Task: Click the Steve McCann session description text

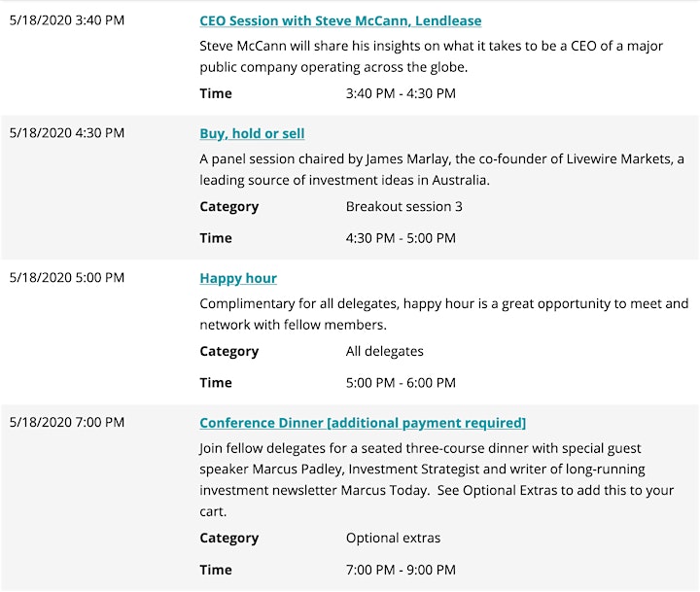Action: click(x=432, y=56)
